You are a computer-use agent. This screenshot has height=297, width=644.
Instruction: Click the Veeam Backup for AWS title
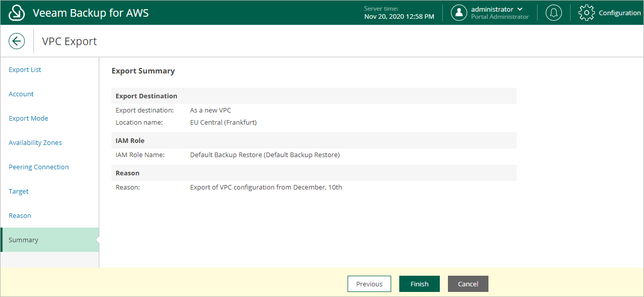[91, 13]
